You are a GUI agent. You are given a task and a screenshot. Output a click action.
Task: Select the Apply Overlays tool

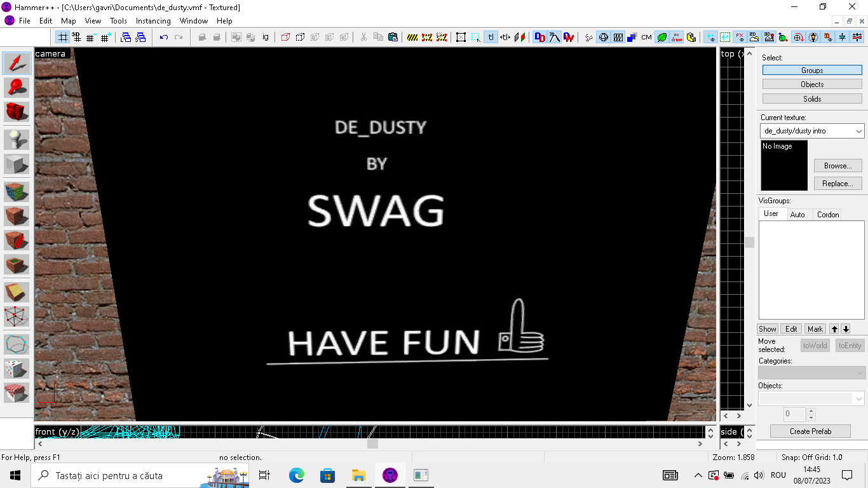(x=17, y=265)
